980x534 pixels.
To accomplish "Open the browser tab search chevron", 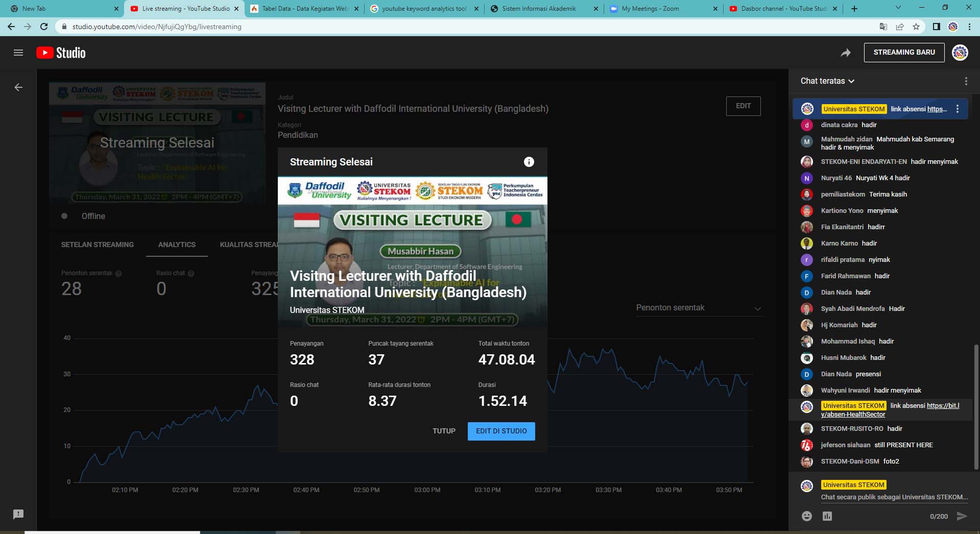I will point(898,8).
